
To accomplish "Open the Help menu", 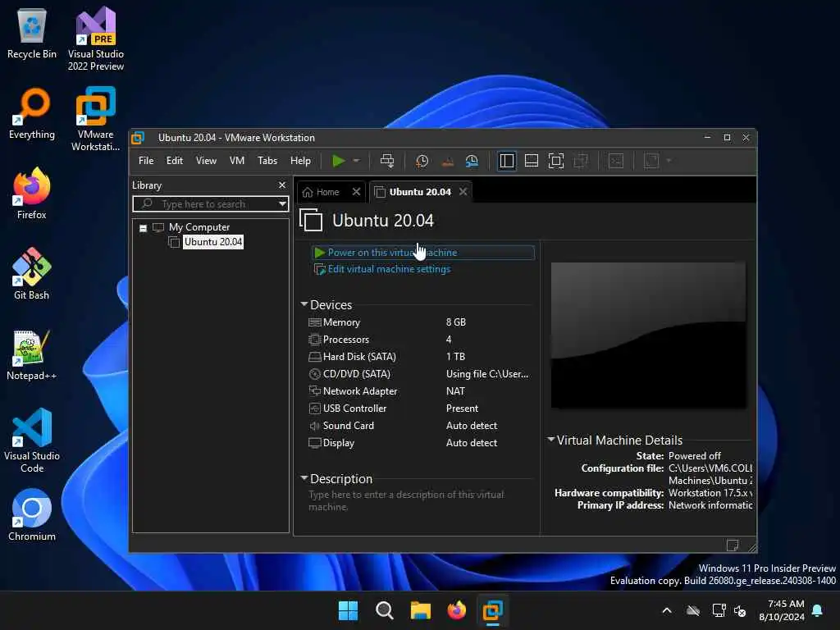I will click(300, 161).
